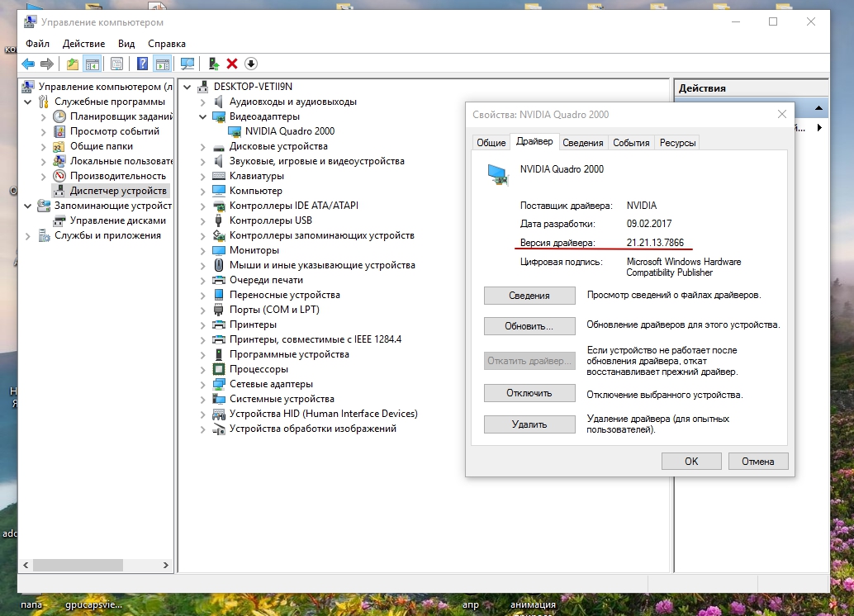The image size is (854, 616).
Task: Select the Компьютер row in device tree
Action: tap(256, 191)
